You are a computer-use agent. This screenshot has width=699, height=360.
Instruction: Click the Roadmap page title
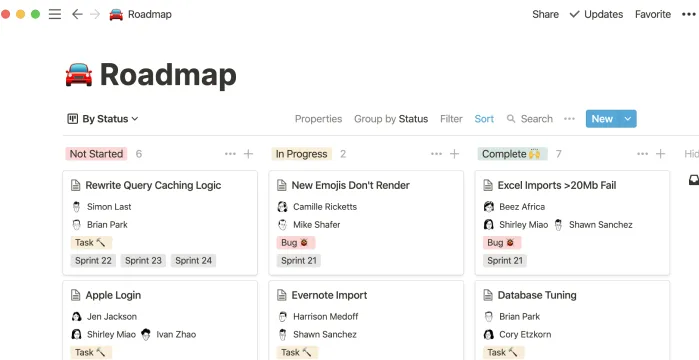click(168, 74)
